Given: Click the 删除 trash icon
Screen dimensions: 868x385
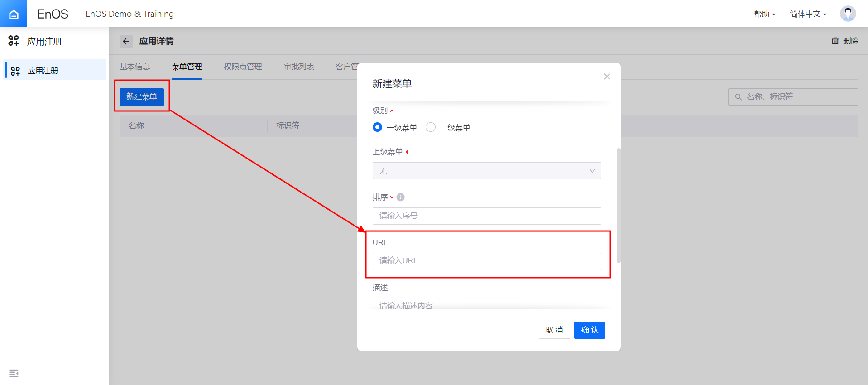Looking at the screenshot, I should tap(835, 41).
